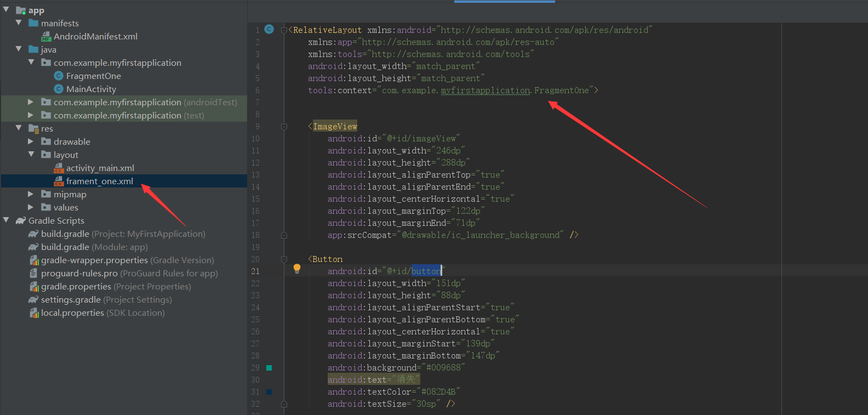Open local.properties (SDK Location)
The height and width of the screenshot is (415, 868).
click(x=103, y=313)
